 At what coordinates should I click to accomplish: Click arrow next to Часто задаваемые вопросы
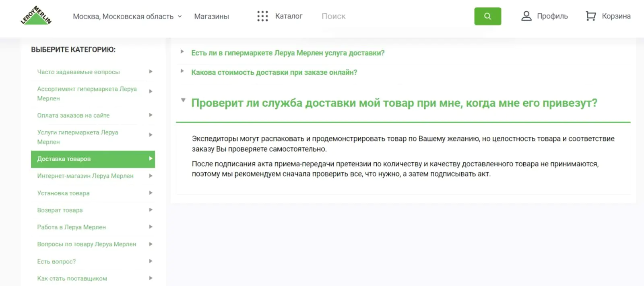(151, 72)
